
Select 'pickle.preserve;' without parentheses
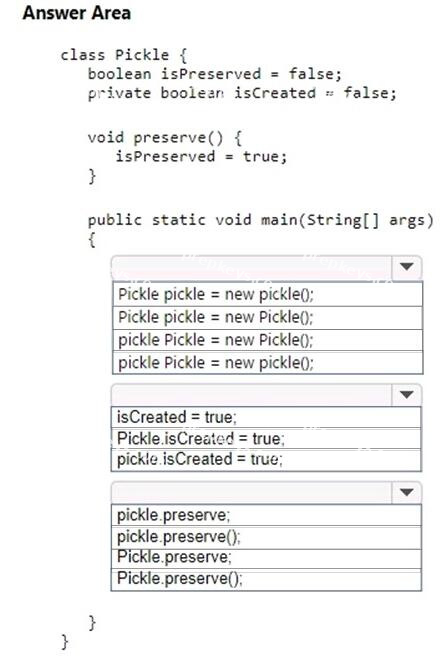(266, 515)
